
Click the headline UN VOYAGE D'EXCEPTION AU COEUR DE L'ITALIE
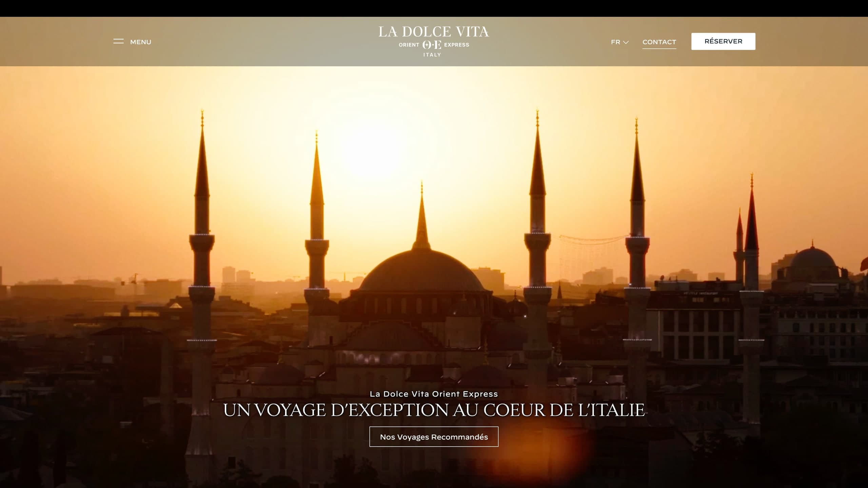click(x=434, y=410)
